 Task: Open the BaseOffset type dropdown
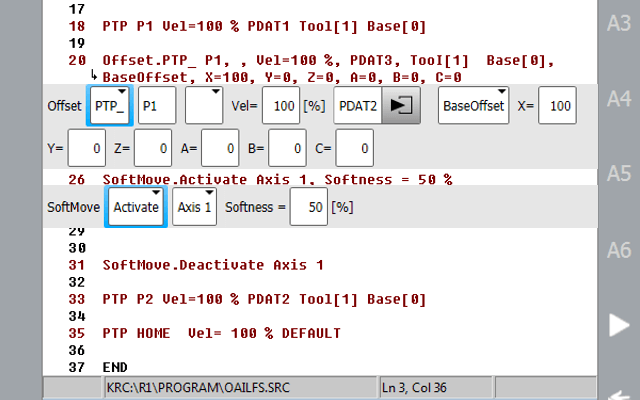(473, 106)
